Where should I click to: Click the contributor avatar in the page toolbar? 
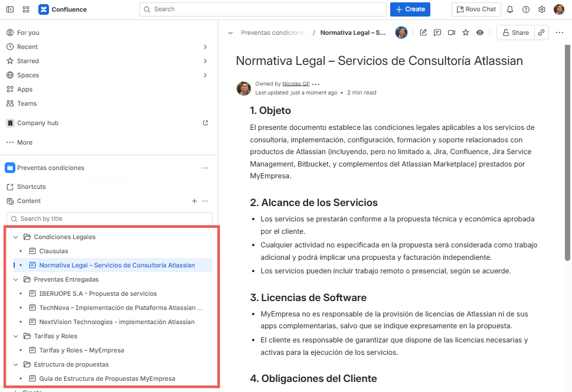click(x=401, y=32)
